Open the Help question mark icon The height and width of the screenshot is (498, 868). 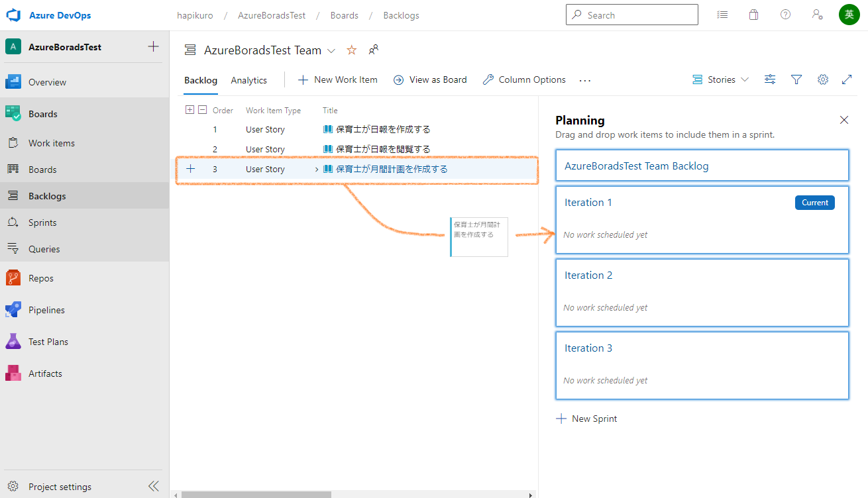click(x=785, y=15)
